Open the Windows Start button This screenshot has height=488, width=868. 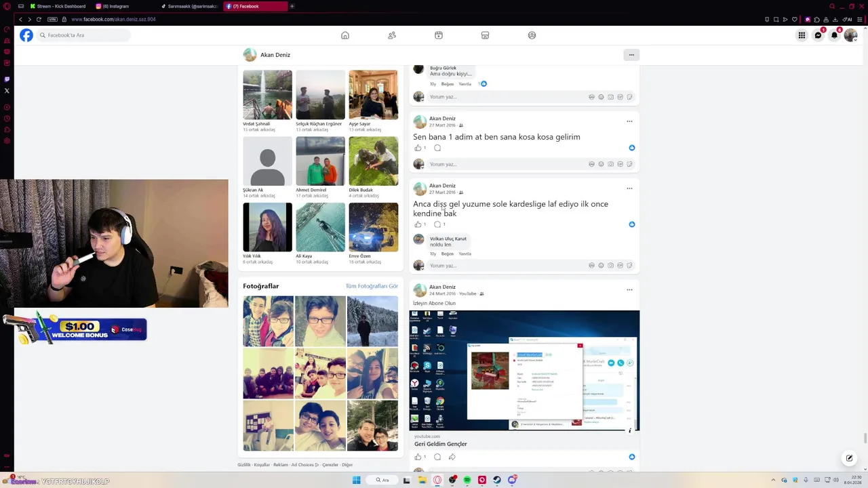click(x=356, y=480)
